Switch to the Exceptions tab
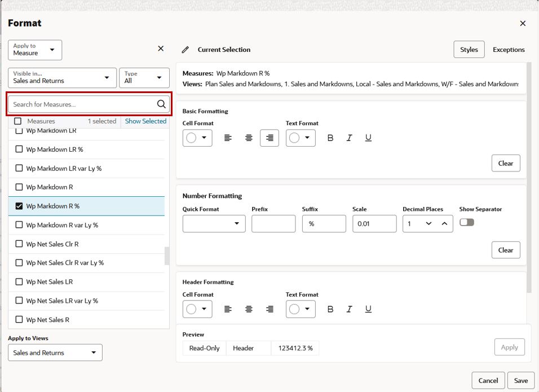539x392 pixels. (509, 50)
